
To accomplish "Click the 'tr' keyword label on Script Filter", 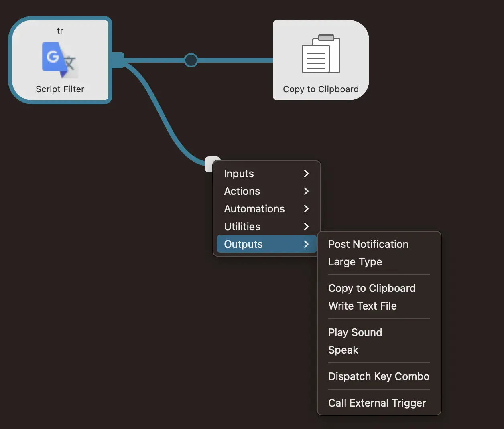I will [60, 31].
